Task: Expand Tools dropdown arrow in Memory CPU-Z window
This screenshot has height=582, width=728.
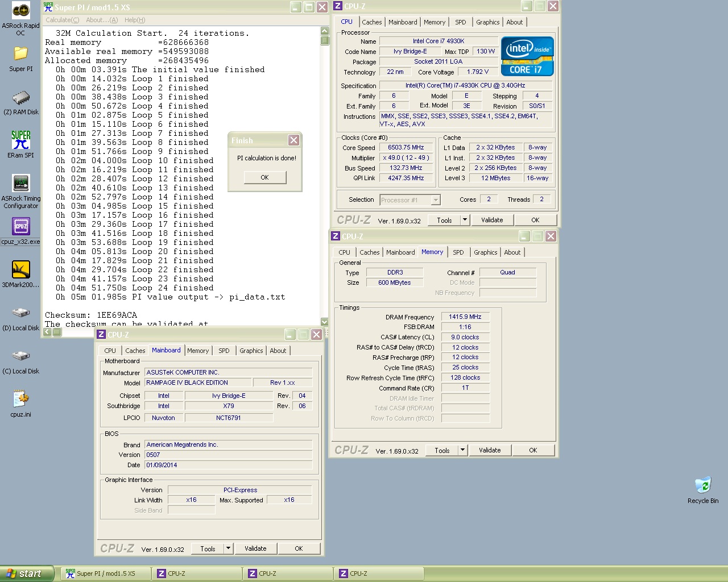Action: pos(462,450)
